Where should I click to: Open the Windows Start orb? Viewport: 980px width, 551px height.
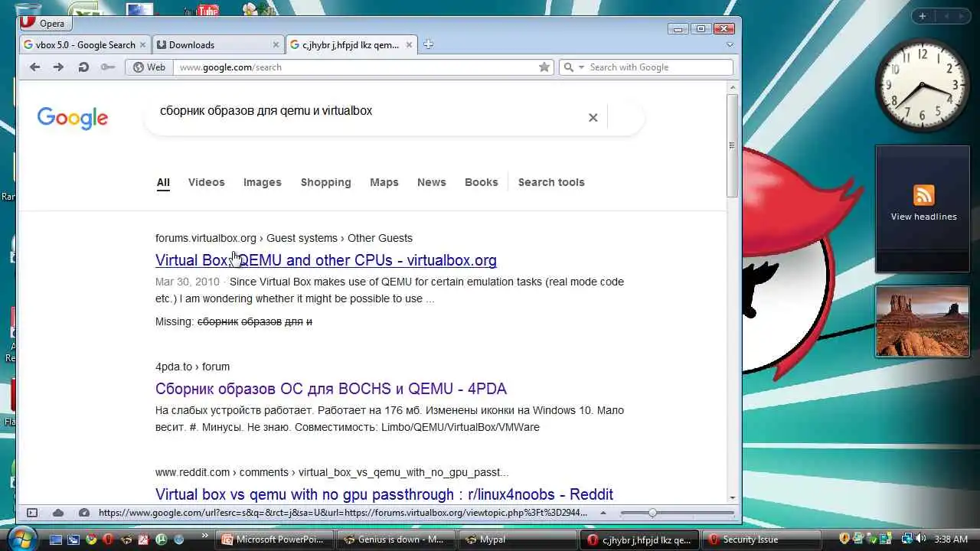21,539
